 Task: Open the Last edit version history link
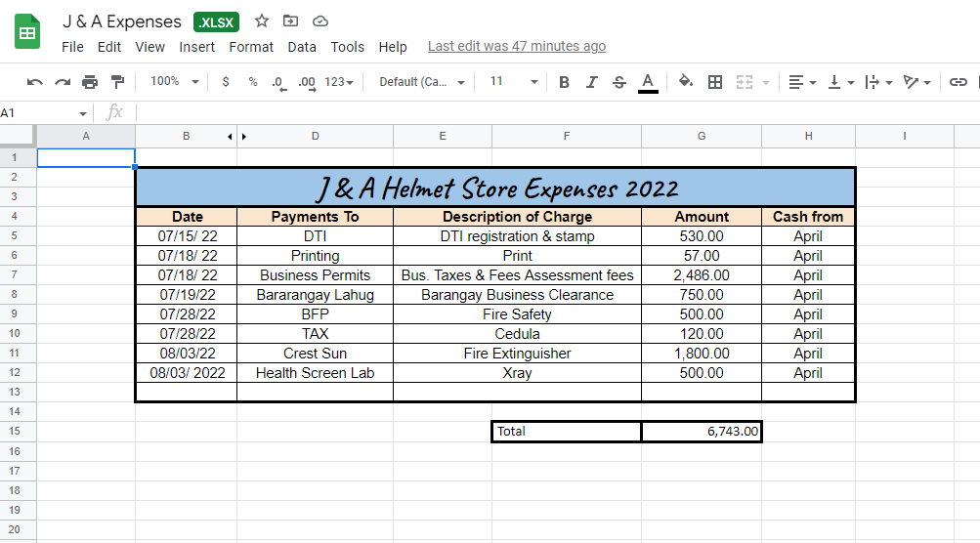[x=517, y=46]
